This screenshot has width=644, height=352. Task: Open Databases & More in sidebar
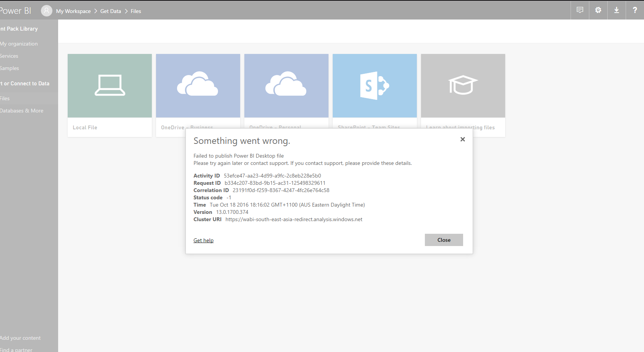[x=22, y=111]
